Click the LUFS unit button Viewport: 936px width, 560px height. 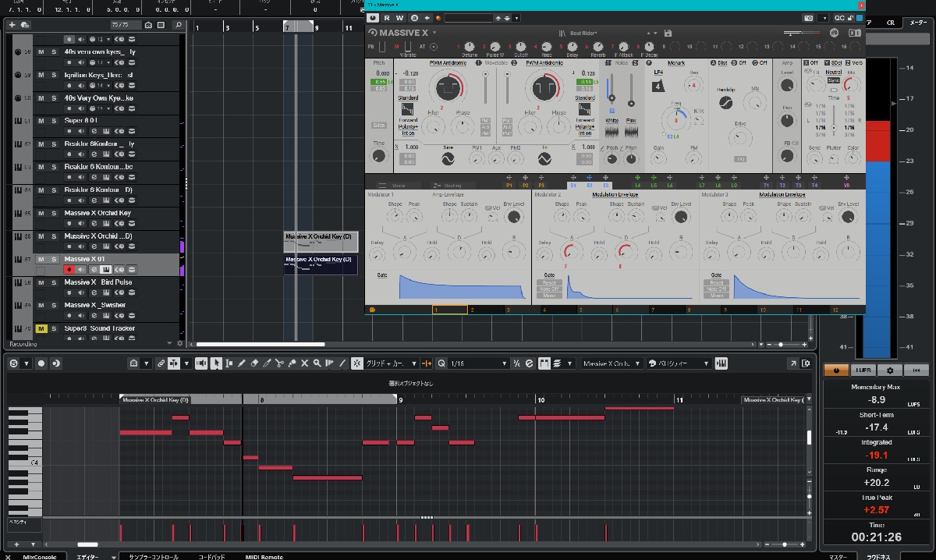[863, 370]
